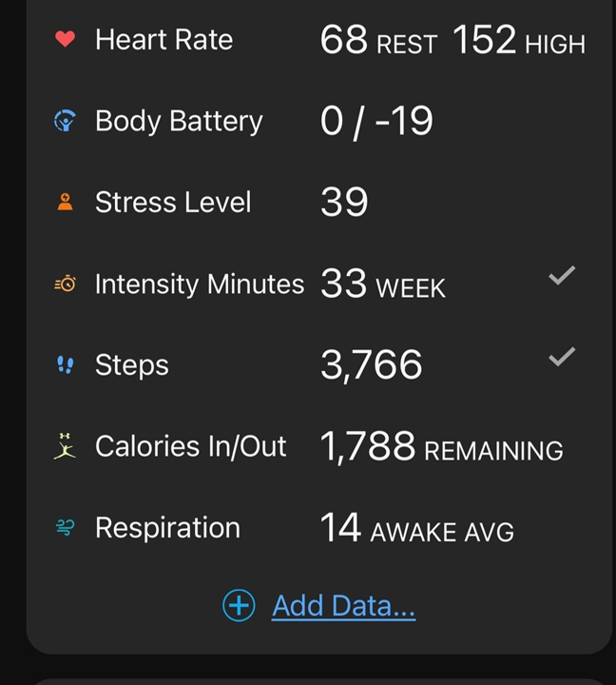Open the Heart Rate row label
The width and height of the screenshot is (616, 685).
(x=164, y=40)
